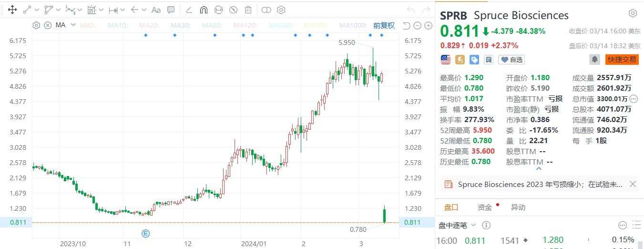
Task: Open the quote panel settings gear
Action: coord(633,13)
